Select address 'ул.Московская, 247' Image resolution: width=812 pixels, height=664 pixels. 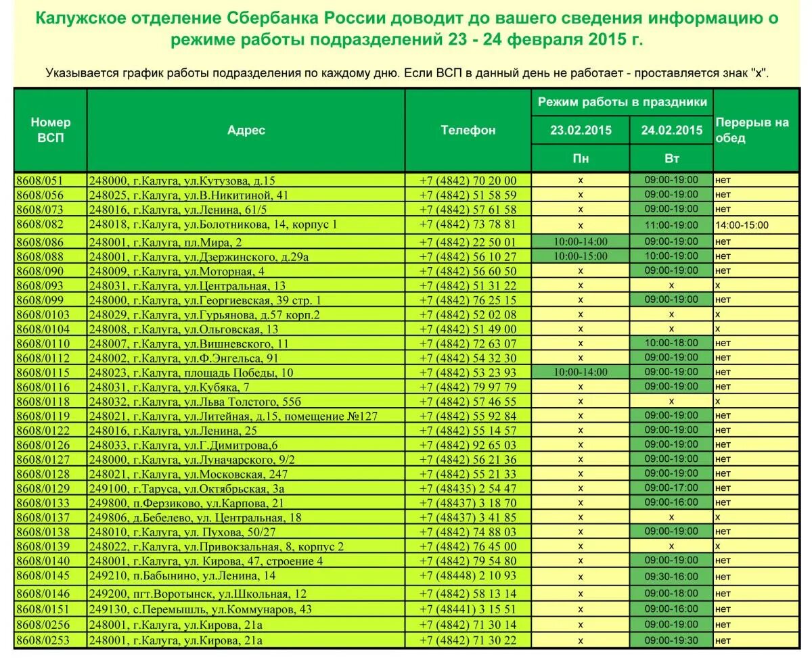pyautogui.click(x=235, y=474)
